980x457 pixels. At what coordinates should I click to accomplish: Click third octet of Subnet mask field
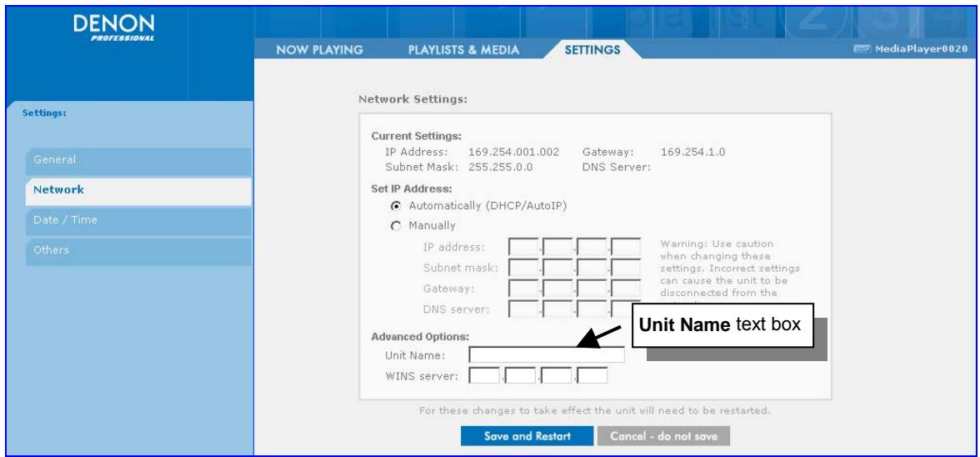point(592,268)
